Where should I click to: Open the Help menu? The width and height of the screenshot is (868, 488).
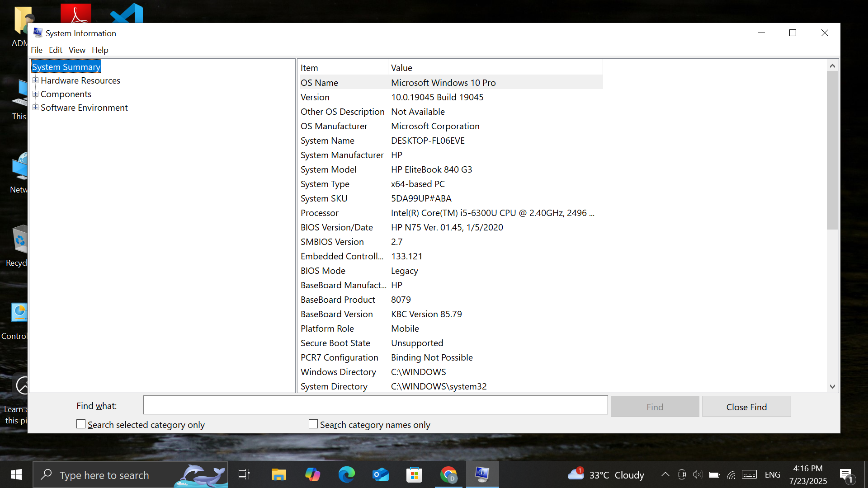click(100, 50)
